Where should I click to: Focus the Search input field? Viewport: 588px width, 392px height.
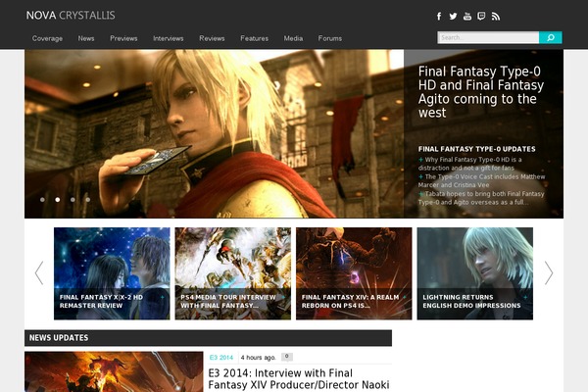tap(488, 37)
